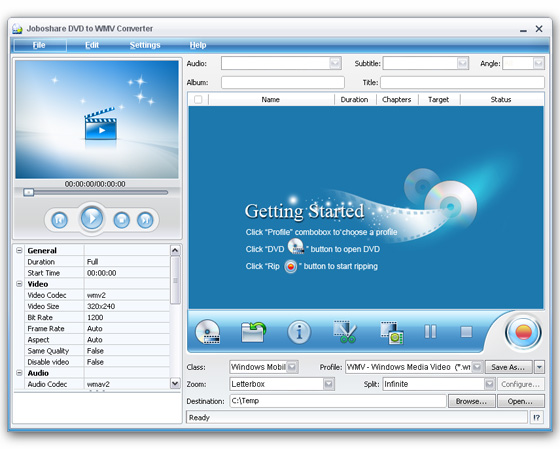The image size is (560, 449).
Task: Open the Profile dropdown for WMV format
Action: coord(477,367)
